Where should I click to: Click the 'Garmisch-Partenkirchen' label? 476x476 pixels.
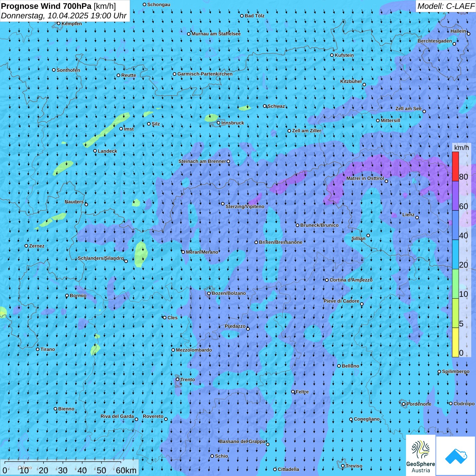pos(205,74)
